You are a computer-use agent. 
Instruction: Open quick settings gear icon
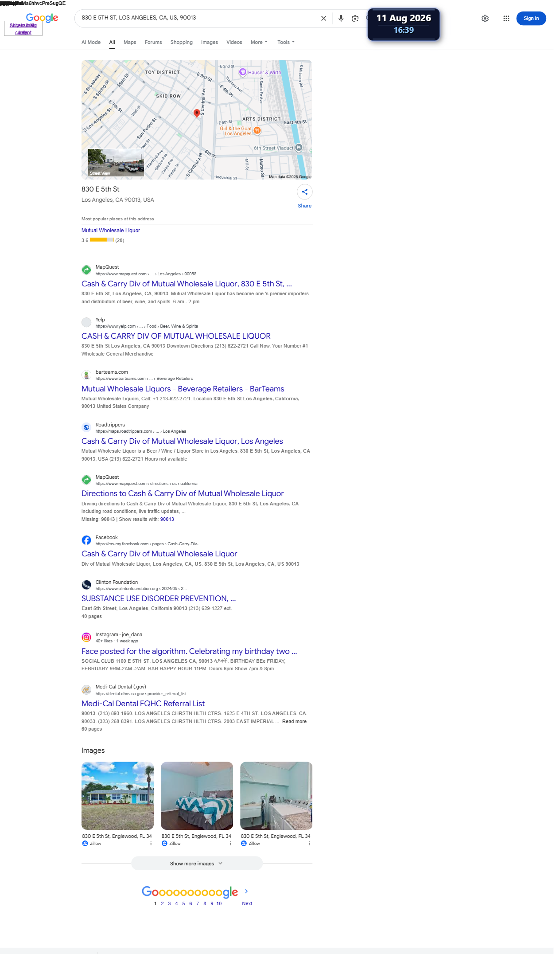[485, 18]
